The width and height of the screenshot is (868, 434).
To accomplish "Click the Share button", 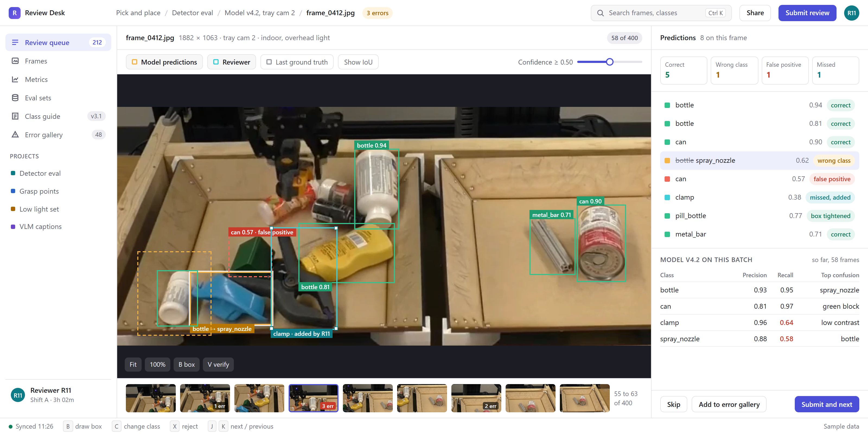I will point(755,13).
